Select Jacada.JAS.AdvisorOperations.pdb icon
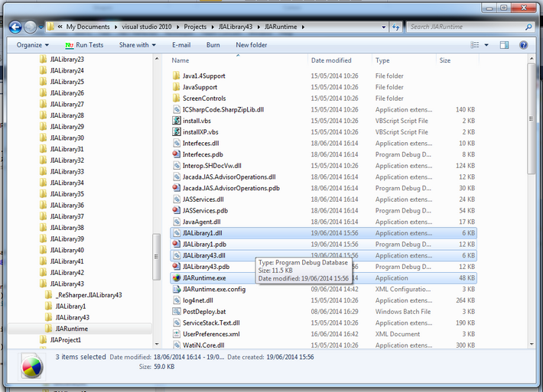 [x=177, y=188]
